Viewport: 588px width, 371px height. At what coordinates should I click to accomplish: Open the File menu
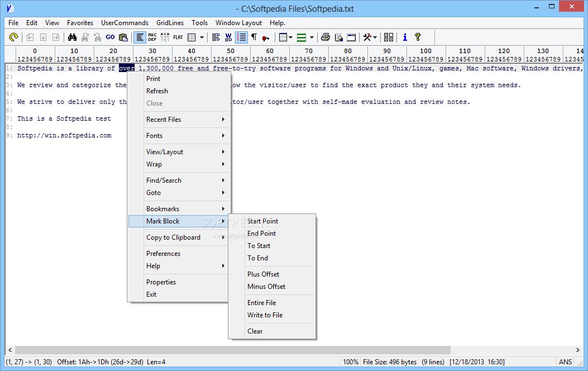pyautogui.click(x=13, y=23)
